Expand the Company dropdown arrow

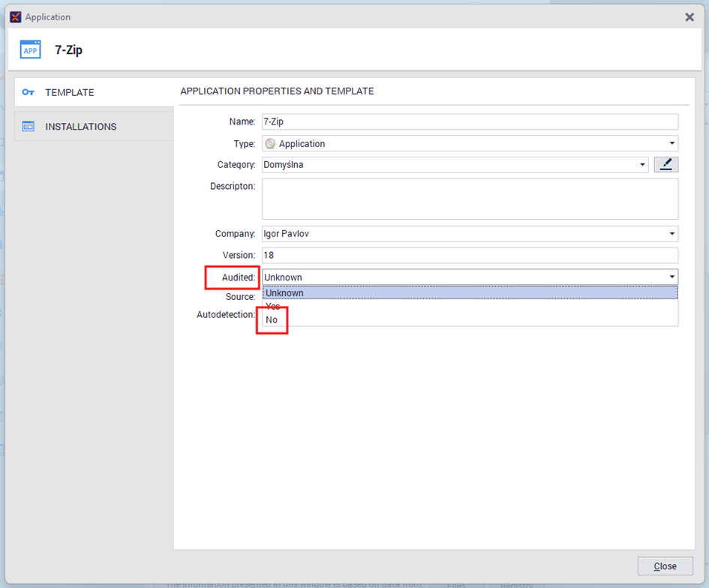pyautogui.click(x=671, y=234)
